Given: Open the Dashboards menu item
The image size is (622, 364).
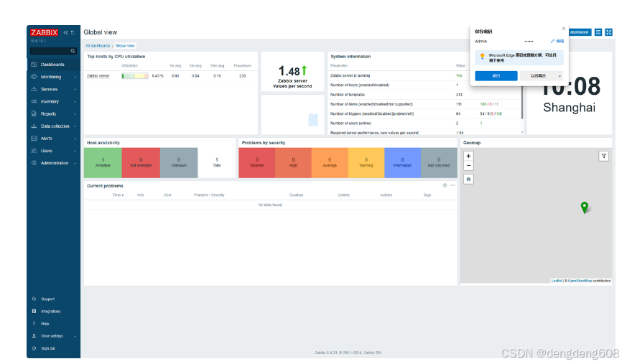Looking at the screenshot, I should (52, 64).
